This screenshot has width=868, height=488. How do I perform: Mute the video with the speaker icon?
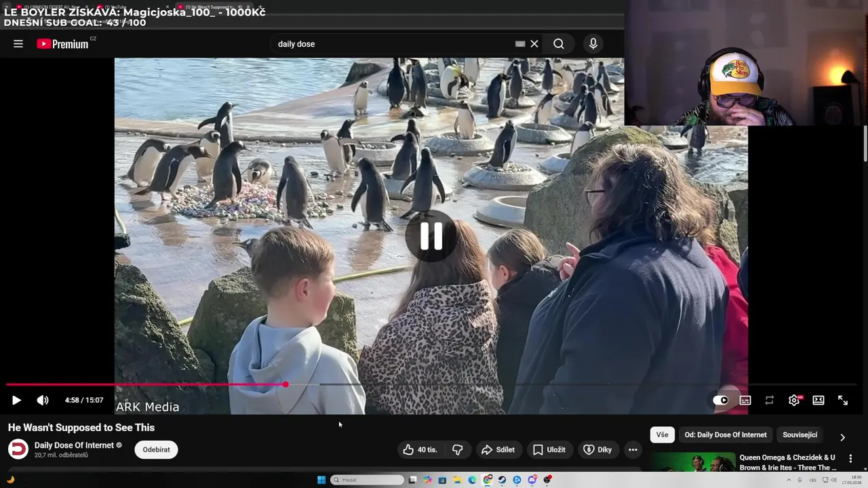(43, 401)
